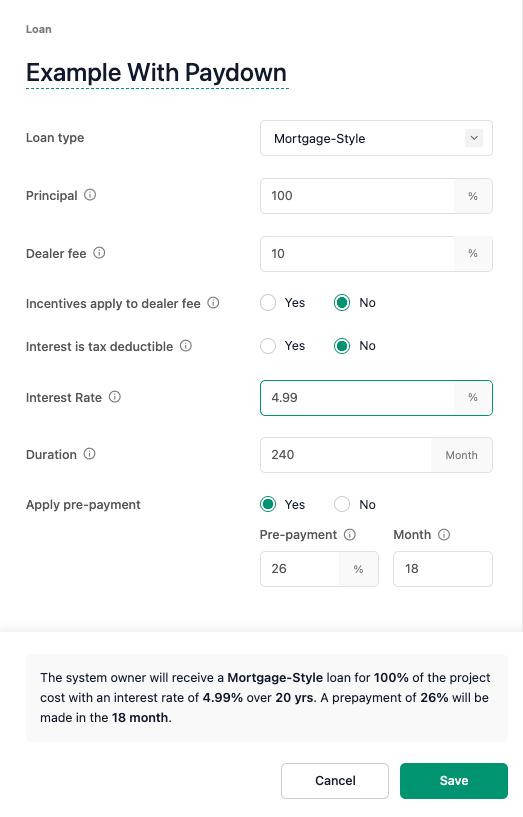Choose No for Apply pre-payment
The width and height of the screenshot is (523, 817).
pos(342,504)
